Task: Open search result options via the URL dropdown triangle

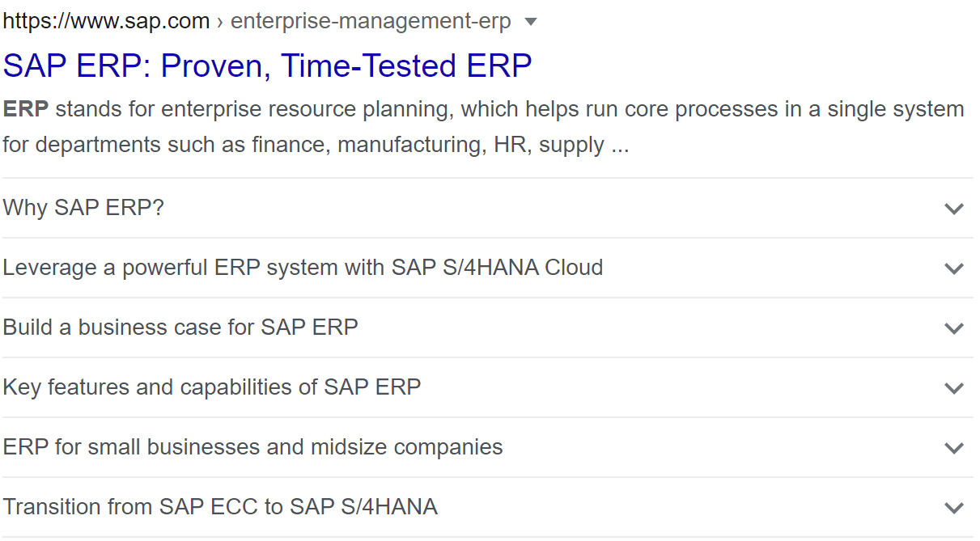Action: pos(531,22)
